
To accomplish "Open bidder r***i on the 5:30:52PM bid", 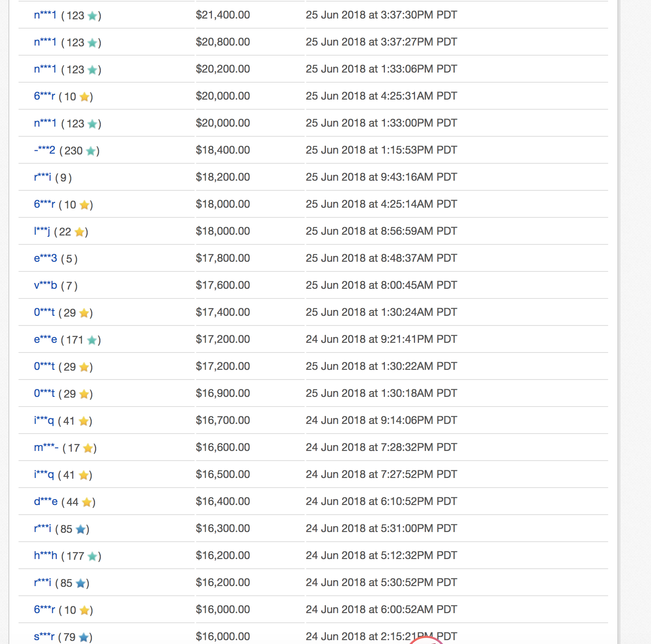I will click(x=42, y=583).
